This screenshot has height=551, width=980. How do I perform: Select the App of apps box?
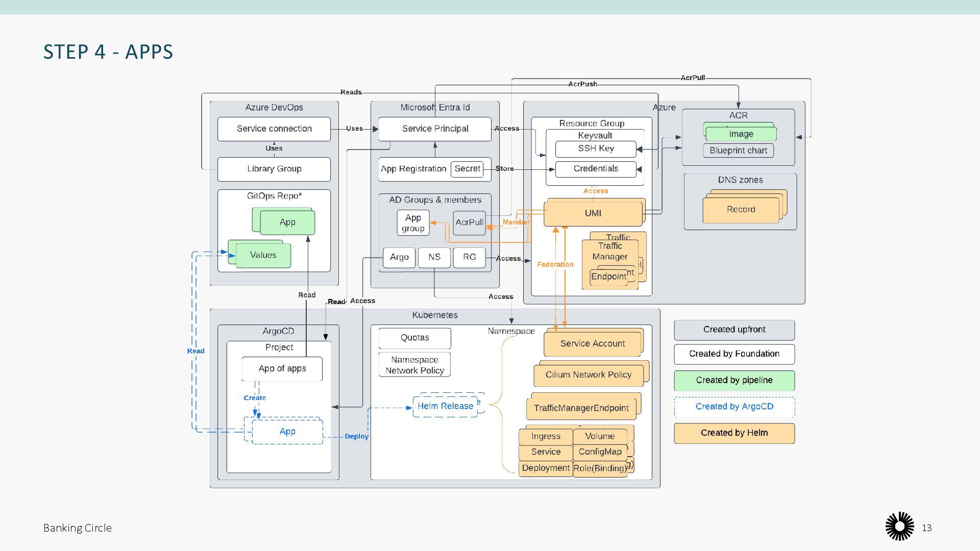point(282,368)
